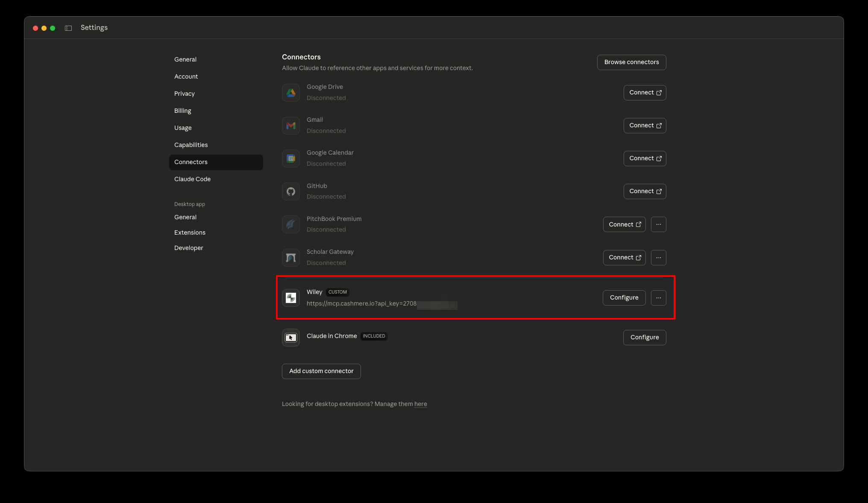This screenshot has width=868, height=503.
Task: Click the Scholar Gateway connector icon
Action: 291,258
